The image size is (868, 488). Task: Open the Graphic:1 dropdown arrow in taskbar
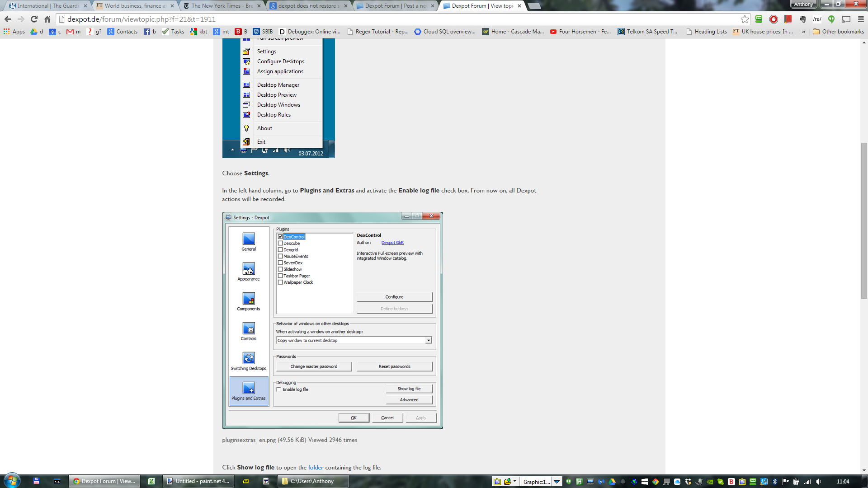(x=557, y=482)
